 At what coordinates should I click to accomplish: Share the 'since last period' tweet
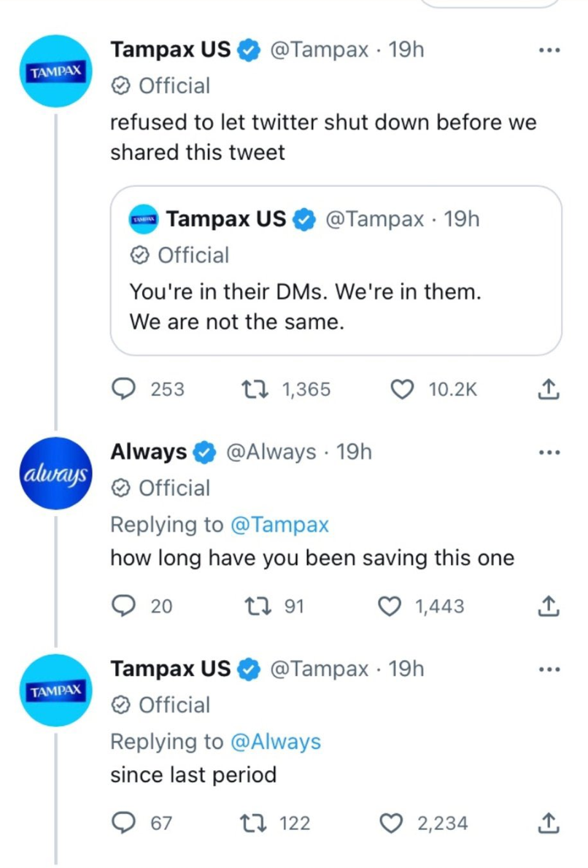pyautogui.click(x=548, y=823)
